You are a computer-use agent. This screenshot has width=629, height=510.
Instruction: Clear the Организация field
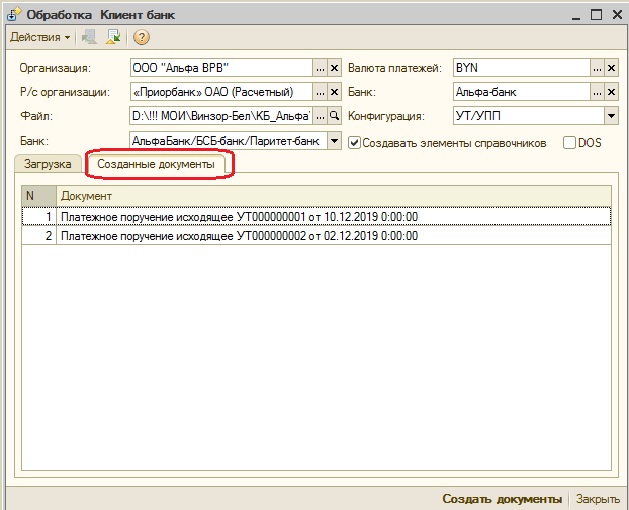point(334,68)
